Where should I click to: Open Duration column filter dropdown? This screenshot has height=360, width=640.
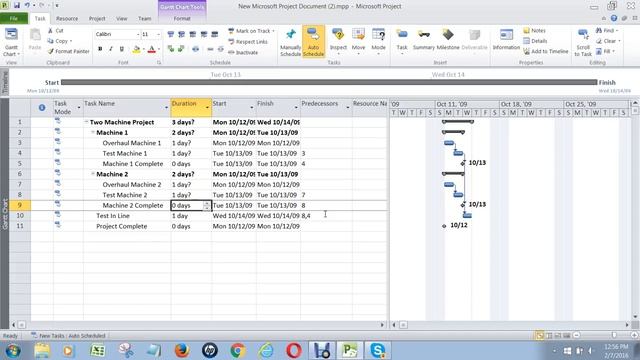tap(207, 107)
